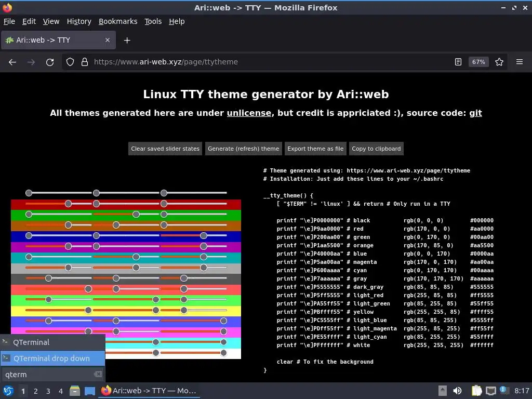Click the black row's first slider handle
The height and width of the screenshot is (399, 532).
click(x=29, y=193)
